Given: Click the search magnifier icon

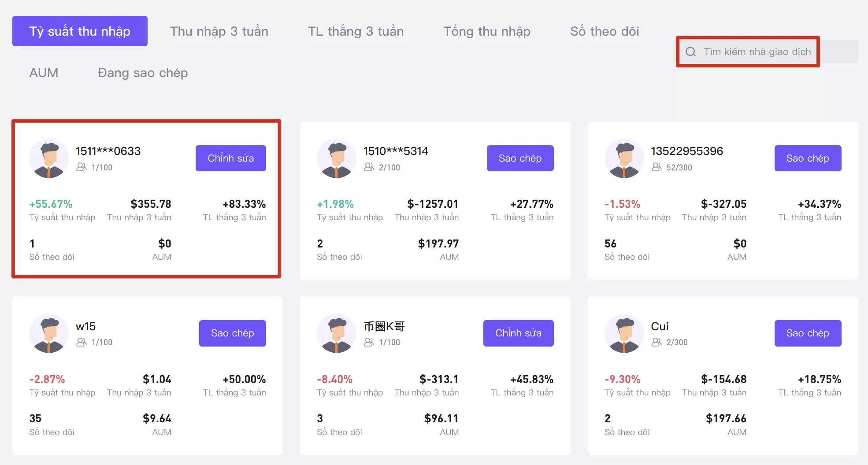Looking at the screenshot, I should (x=691, y=52).
